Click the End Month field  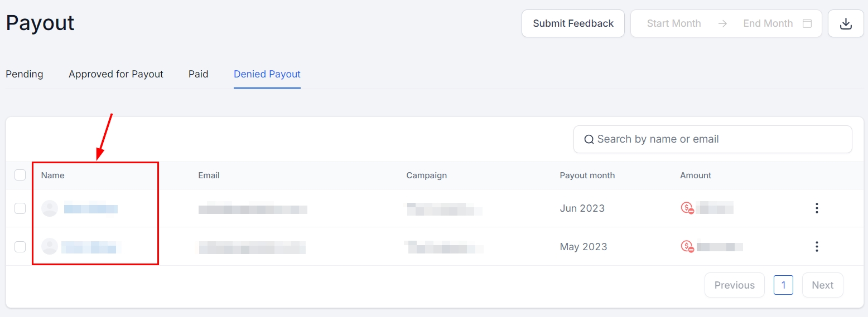pyautogui.click(x=768, y=23)
